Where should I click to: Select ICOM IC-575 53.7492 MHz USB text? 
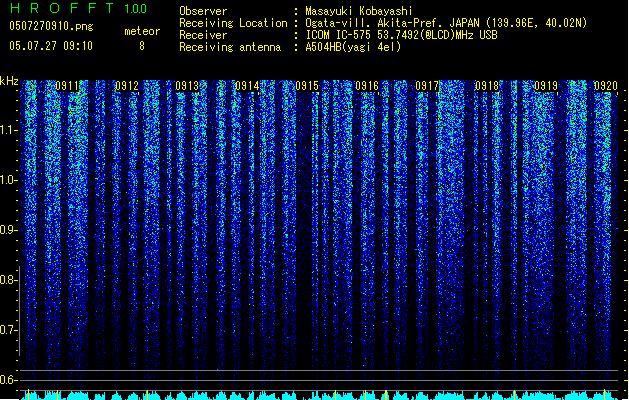point(402,35)
